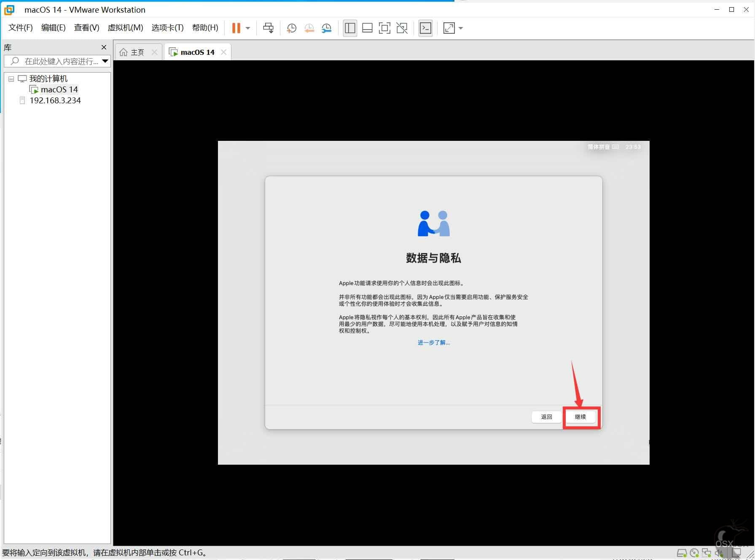755x560 pixels.
Task: Click the status bar message about Ctrl+G
Action: [105, 552]
